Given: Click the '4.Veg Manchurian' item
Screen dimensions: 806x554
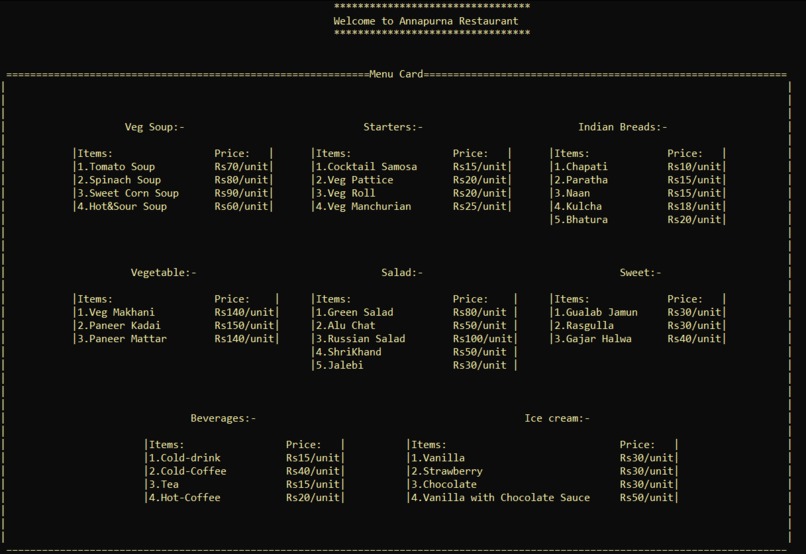Looking at the screenshot, I should click(x=363, y=207).
